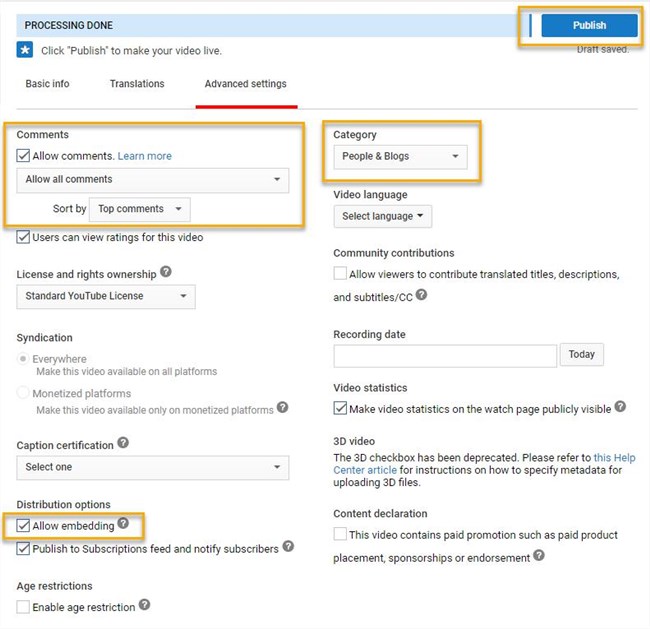
Task: Open the Translations tab
Action: (137, 84)
